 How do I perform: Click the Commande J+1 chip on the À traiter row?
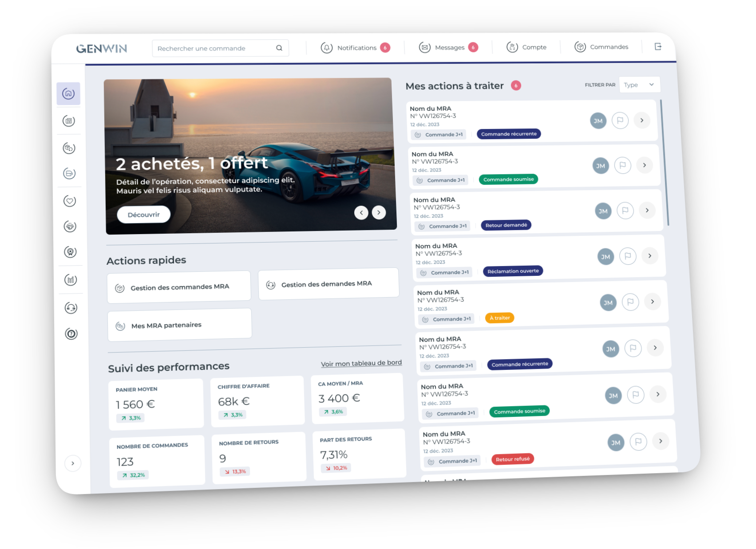coord(447,319)
